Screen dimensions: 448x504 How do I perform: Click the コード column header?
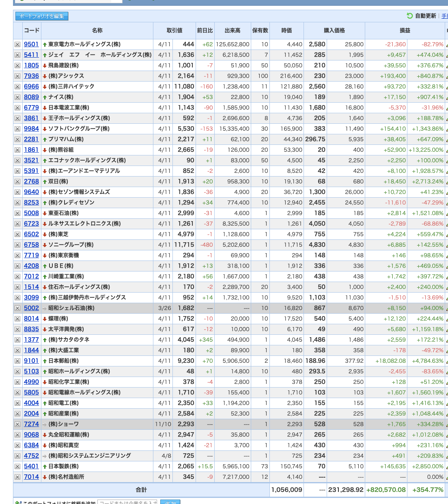tap(32, 30)
